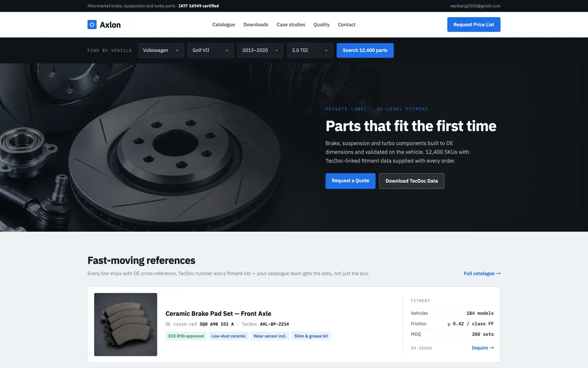Click the 200 sets MOQ value
588x368 pixels.
point(483,334)
